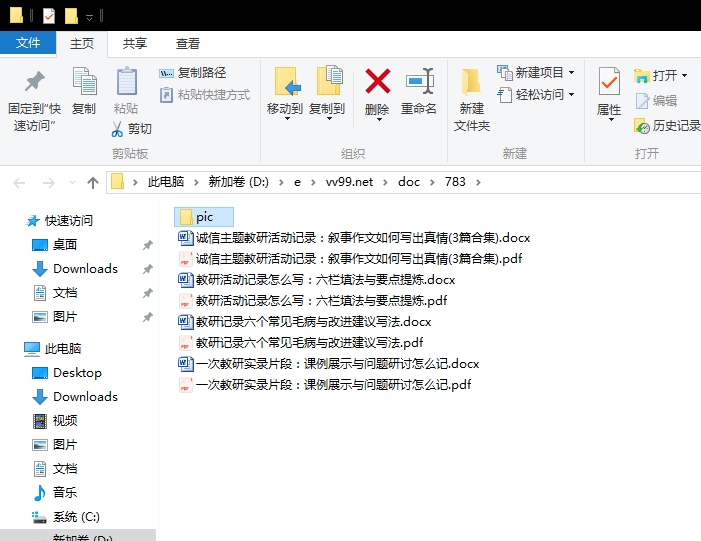Click the title bar properties checkmark icon
The height and width of the screenshot is (541, 701).
click(48, 16)
